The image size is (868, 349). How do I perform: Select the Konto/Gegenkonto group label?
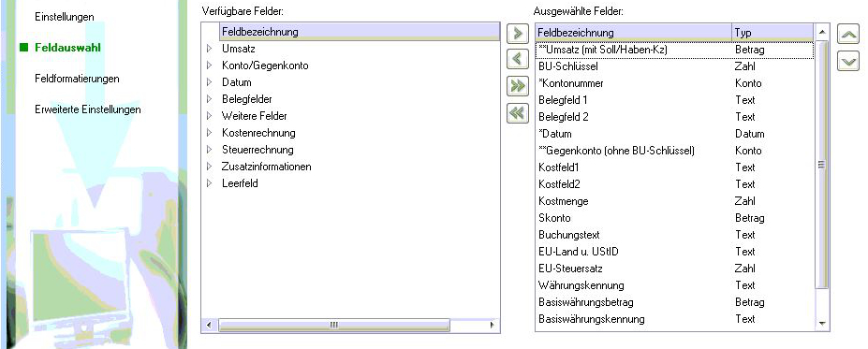click(265, 65)
